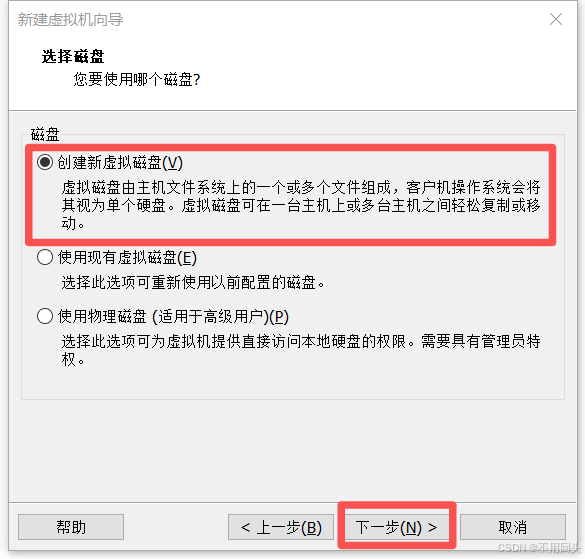Viewport: 585px width, 559px height.
Task: Click the virtual disk description paragraph
Action: (x=301, y=205)
